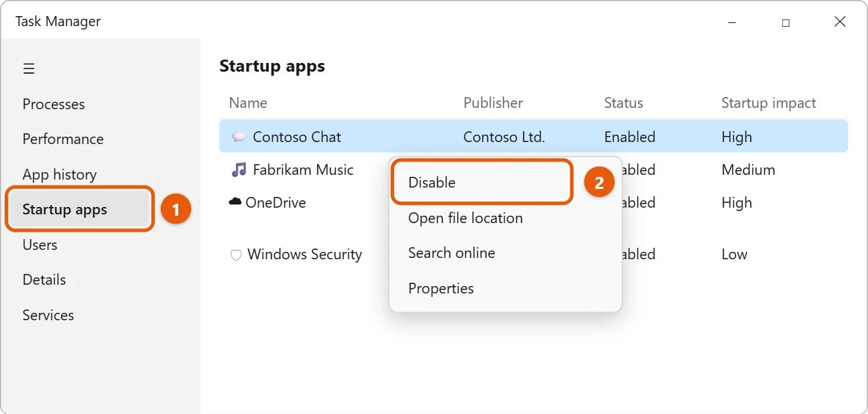868x414 pixels.
Task: Click Medium impact for Fabrikam Music
Action: 748,169
